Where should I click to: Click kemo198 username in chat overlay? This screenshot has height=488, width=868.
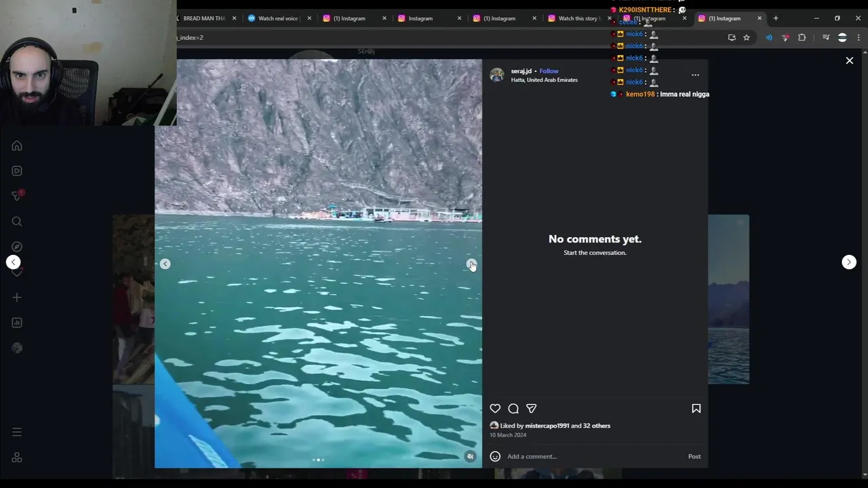[x=640, y=94]
